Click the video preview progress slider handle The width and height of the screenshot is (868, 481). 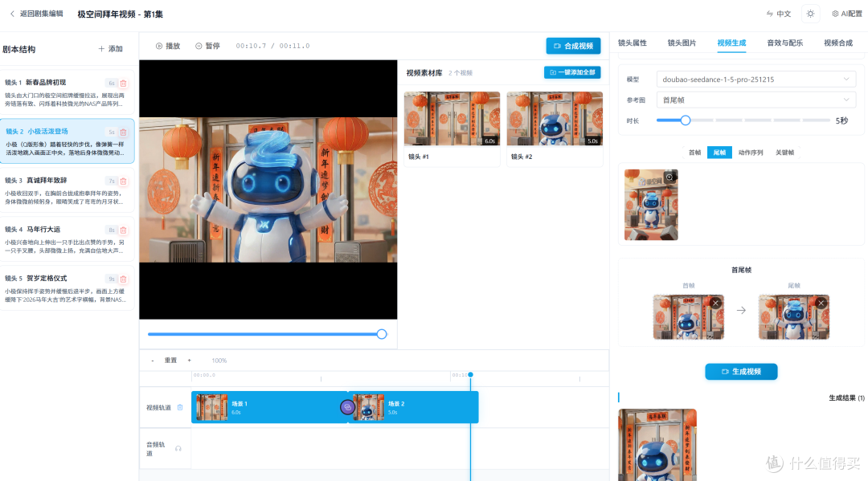click(382, 334)
